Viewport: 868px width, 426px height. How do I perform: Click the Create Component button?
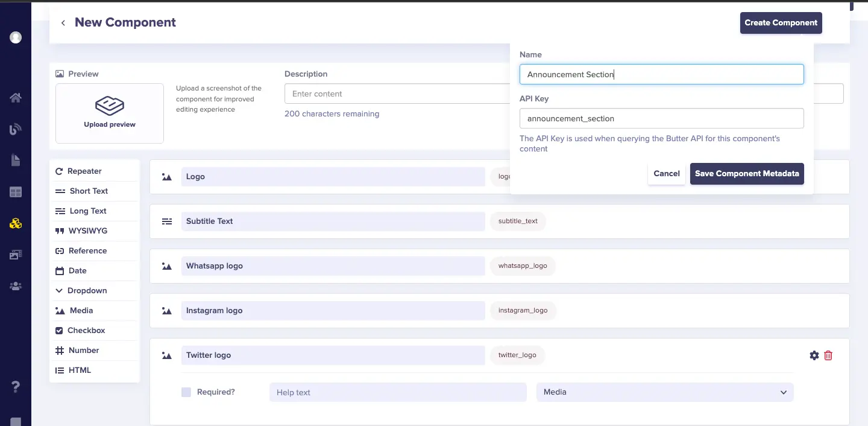pyautogui.click(x=781, y=23)
